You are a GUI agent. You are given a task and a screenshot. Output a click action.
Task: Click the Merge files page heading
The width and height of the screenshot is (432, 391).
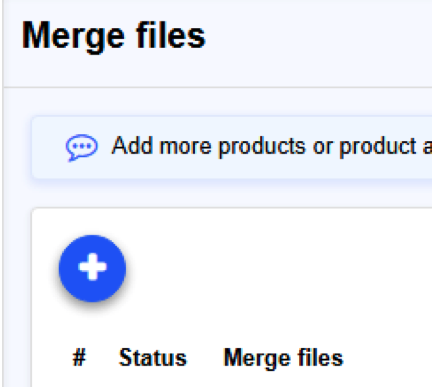pyautogui.click(x=114, y=37)
